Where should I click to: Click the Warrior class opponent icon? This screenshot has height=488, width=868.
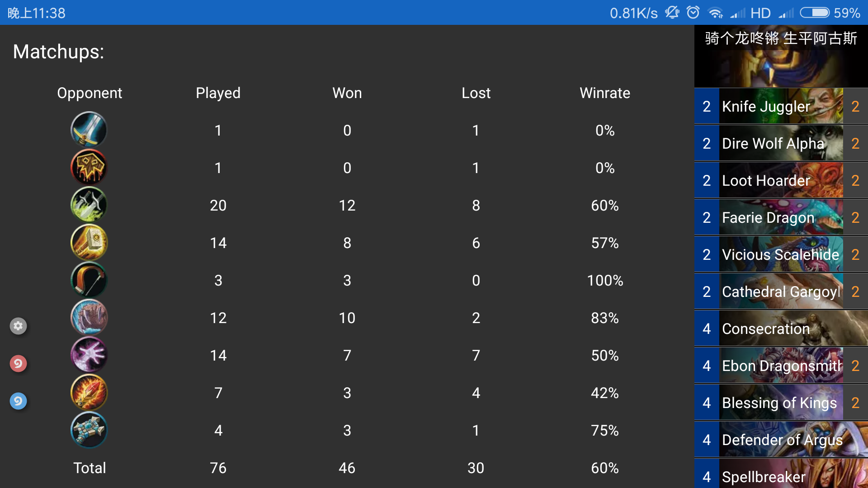tap(89, 130)
